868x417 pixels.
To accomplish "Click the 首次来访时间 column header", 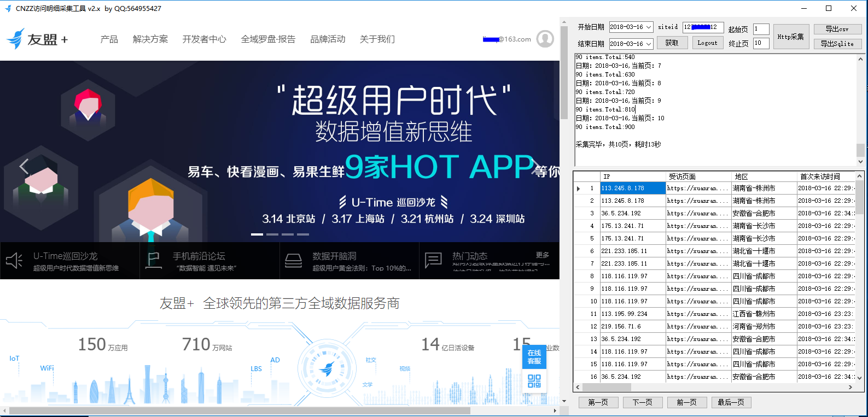I will pyautogui.click(x=826, y=177).
